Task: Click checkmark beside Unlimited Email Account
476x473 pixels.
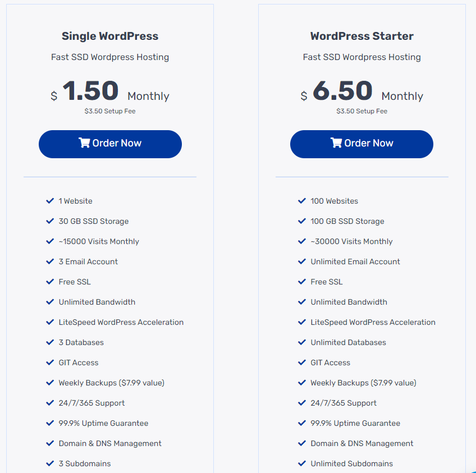Action: 302,261
